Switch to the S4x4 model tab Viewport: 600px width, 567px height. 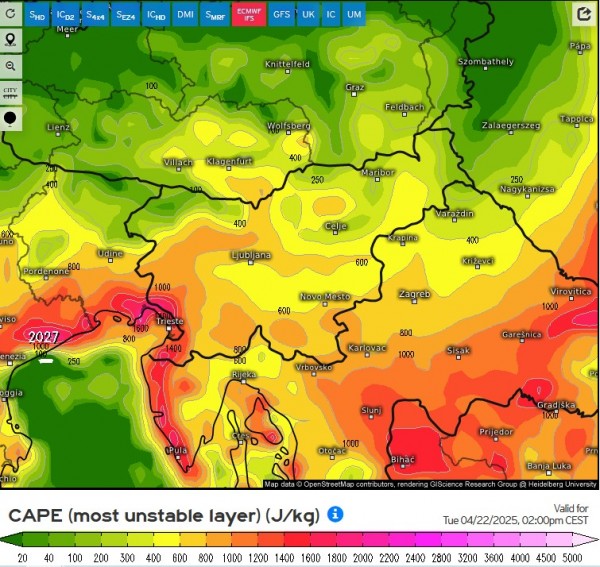coord(95,15)
